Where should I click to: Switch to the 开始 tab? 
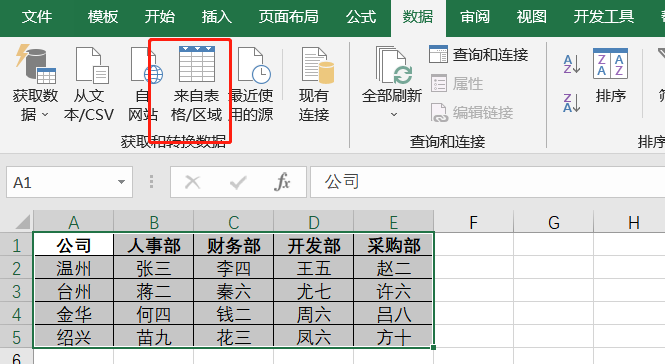[159, 17]
